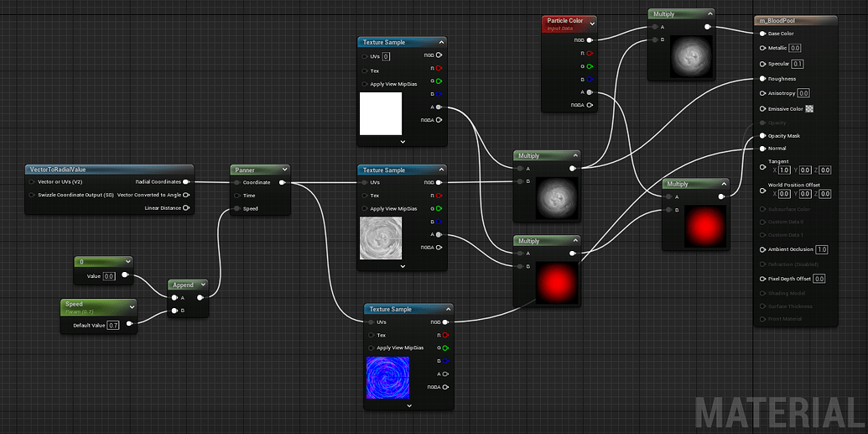Open Speed parameter node chevron dropdown

point(131,306)
